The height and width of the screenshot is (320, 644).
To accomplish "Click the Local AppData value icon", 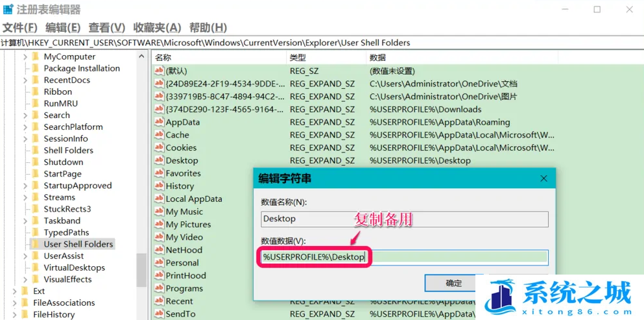I will 159,199.
